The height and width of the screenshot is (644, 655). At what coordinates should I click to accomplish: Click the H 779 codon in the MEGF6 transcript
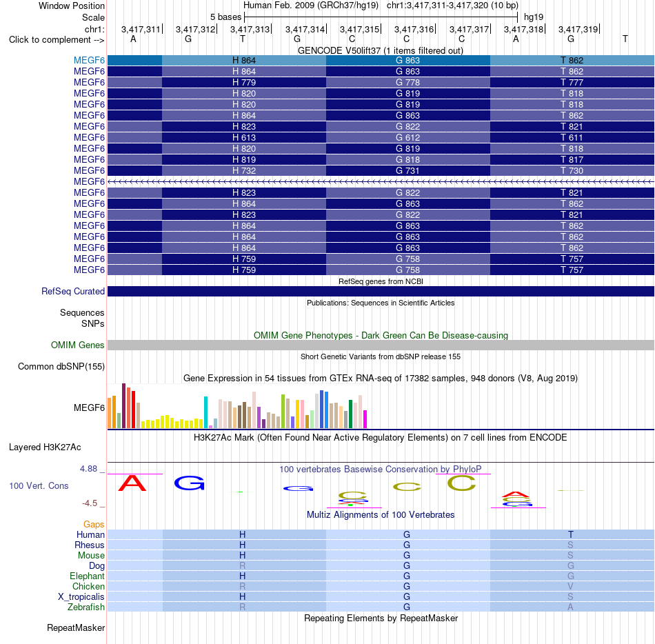click(244, 82)
